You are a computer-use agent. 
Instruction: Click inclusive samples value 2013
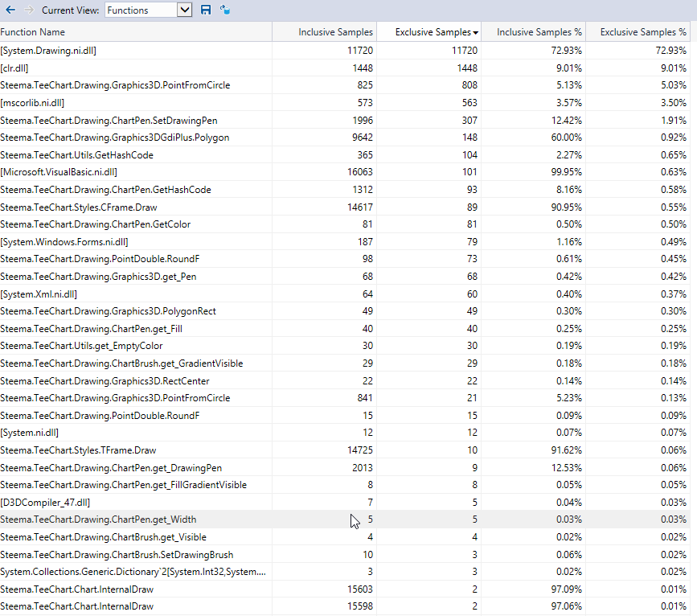pos(363,468)
